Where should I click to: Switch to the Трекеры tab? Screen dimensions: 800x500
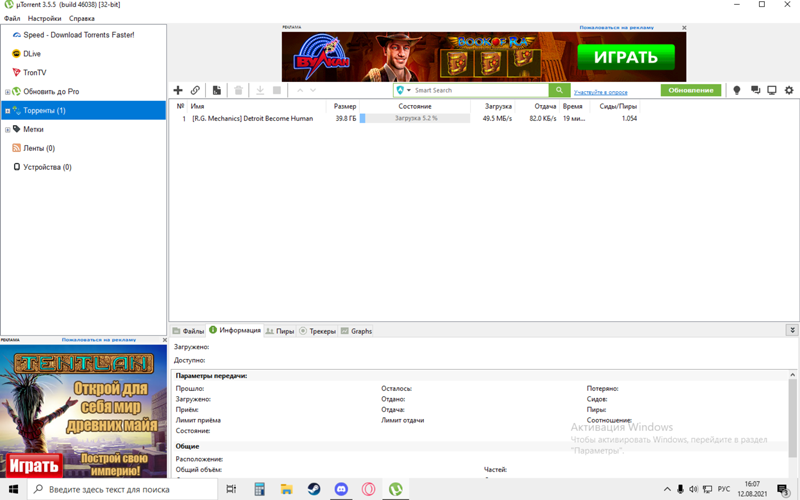(317, 331)
